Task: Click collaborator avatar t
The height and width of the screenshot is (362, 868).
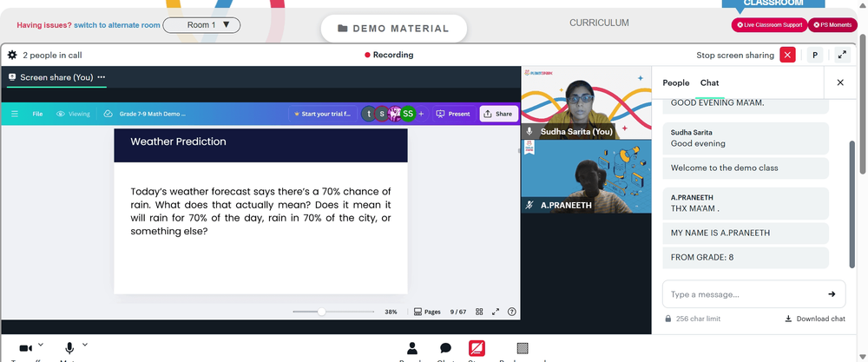Action: pyautogui.click(x=368, y=114)
